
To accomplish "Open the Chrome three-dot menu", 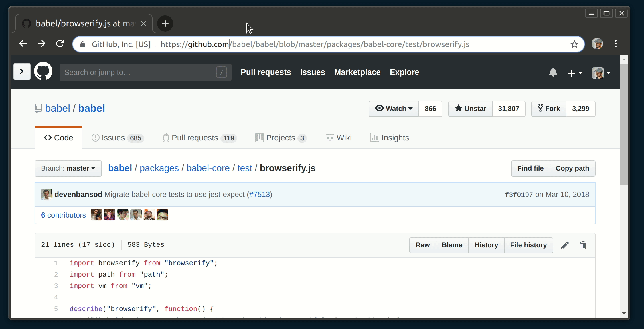I will (615, 44).
